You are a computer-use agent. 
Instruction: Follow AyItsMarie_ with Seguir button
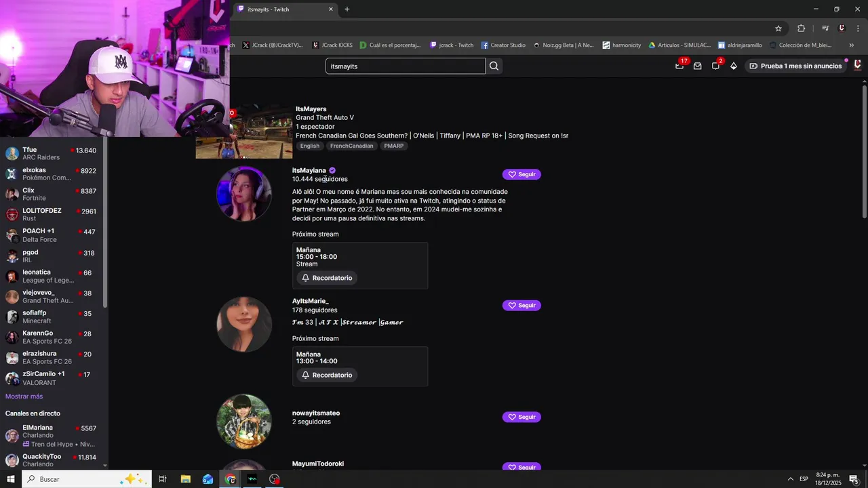coord(521,306)
